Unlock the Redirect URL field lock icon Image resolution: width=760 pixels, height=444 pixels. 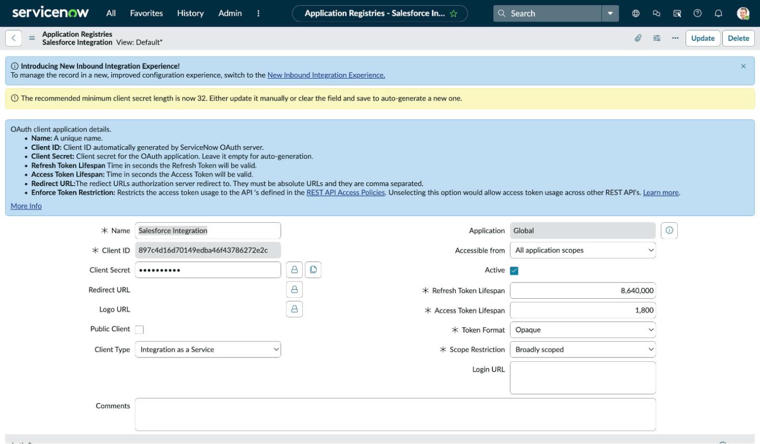(x=294, y=289)
